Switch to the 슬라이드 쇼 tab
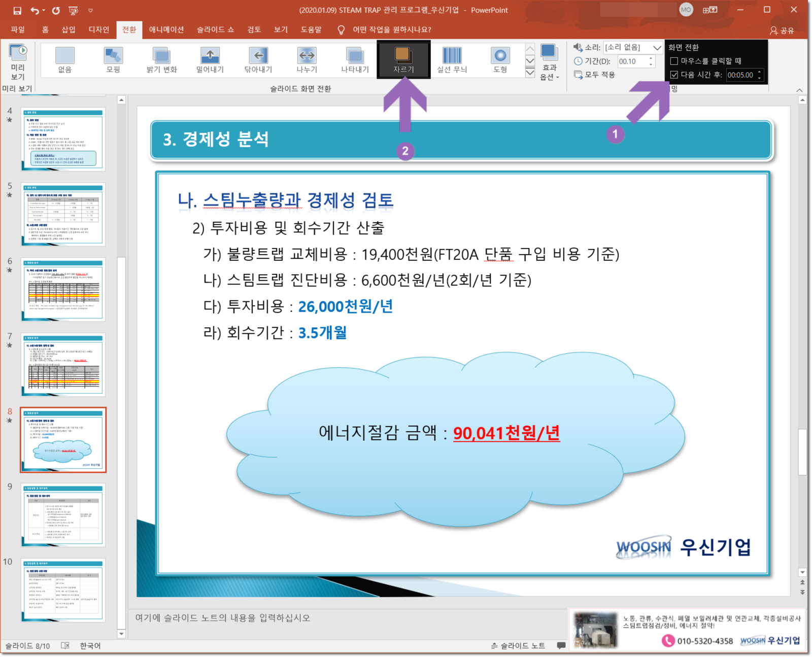The image size is (812, 657). (216, 30)
